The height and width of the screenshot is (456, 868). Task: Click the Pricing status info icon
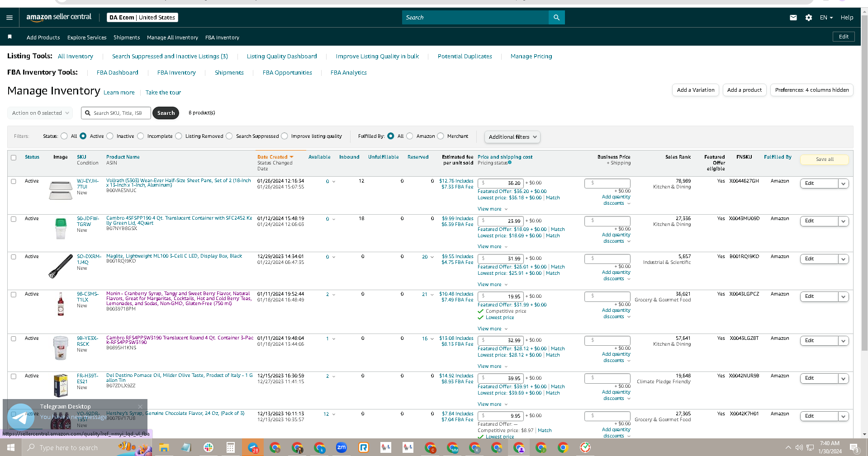pyautogui.click(x=510, y=163)
